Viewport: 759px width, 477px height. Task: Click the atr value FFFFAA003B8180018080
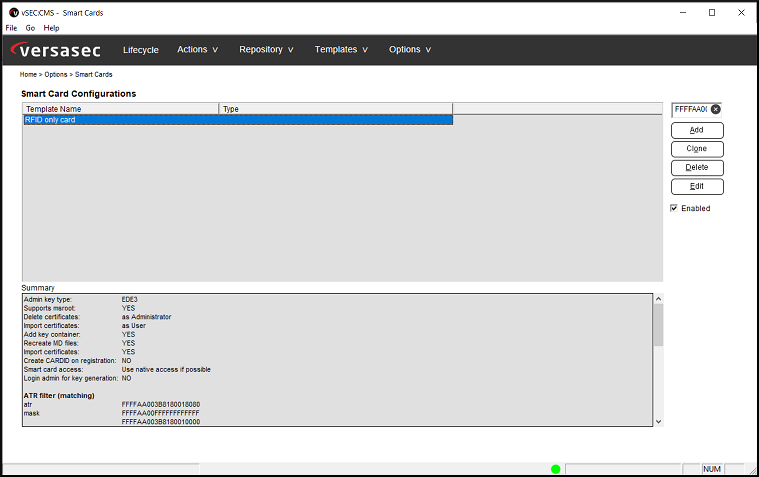coord(161,404)
